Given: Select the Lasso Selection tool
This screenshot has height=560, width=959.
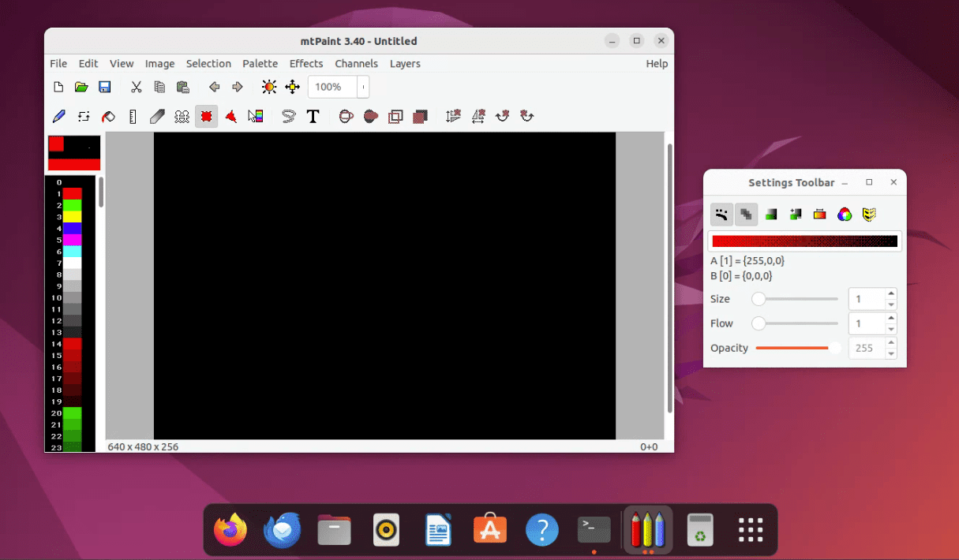Looking at the screenshot, I should [288, 117].
